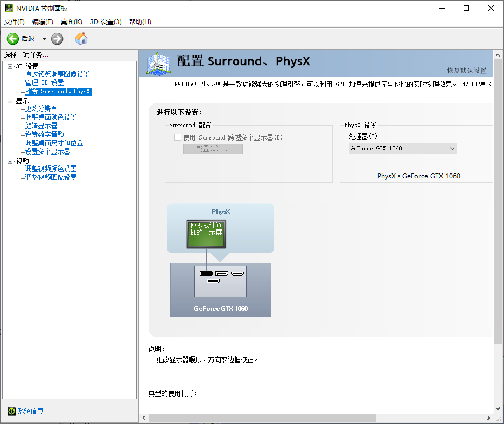
Task: Select 更改分辨率 tree item
Action: coord(41,108)
